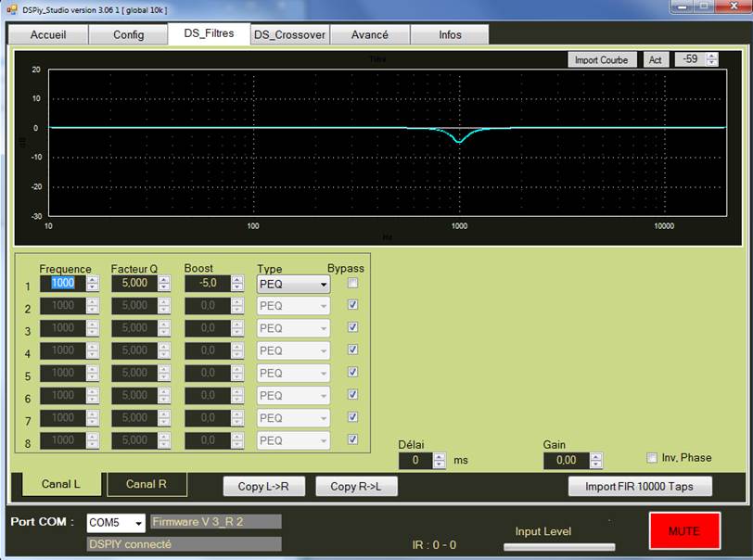Click the red MUTE button
Image resolution: width=753 pixels, height=560 pixels.
[684, 530]
